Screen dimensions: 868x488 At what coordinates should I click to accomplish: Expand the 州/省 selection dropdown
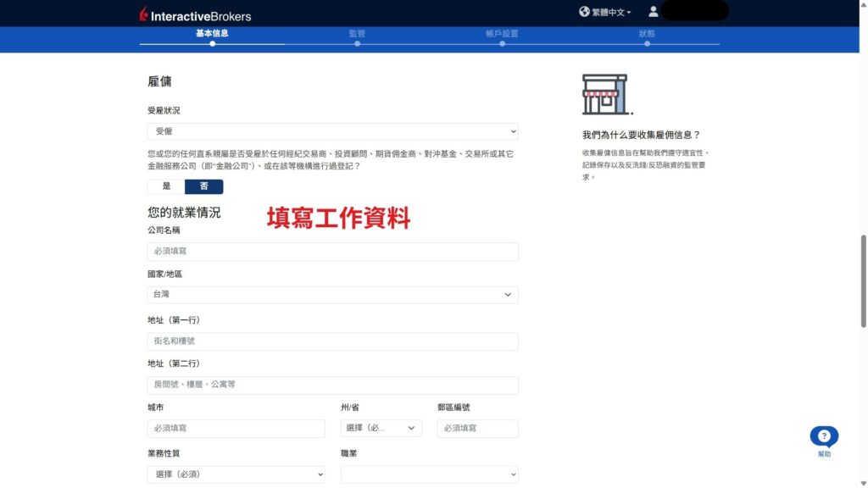pyautogui.click(x=381, y=428)
